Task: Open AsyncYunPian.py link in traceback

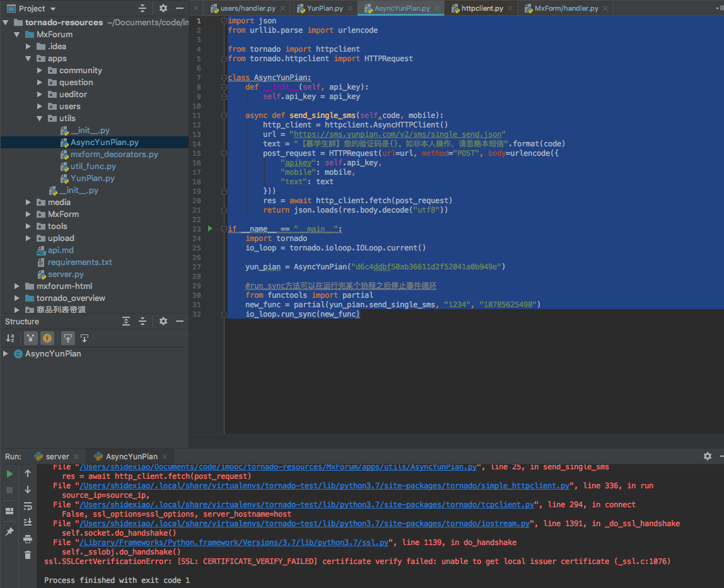Action: coord(278,467)
